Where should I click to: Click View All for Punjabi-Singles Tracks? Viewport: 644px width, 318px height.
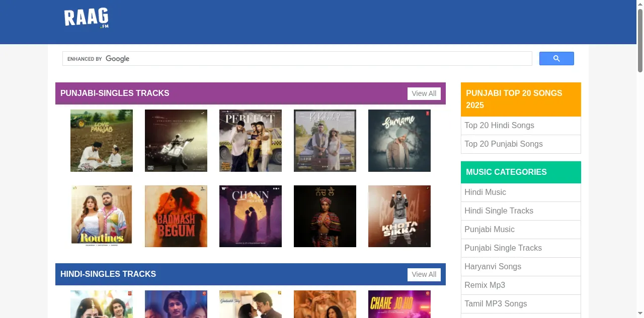click(x=424, y=93)
